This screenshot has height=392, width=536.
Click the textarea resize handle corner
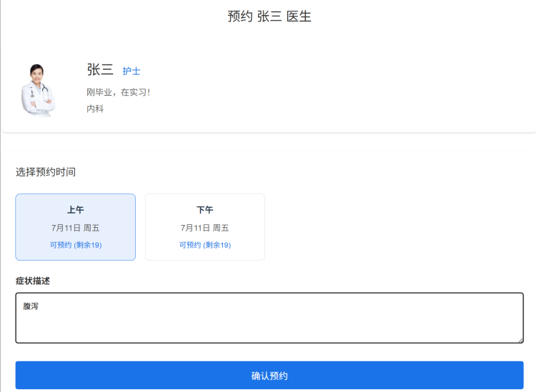[520, 339]
